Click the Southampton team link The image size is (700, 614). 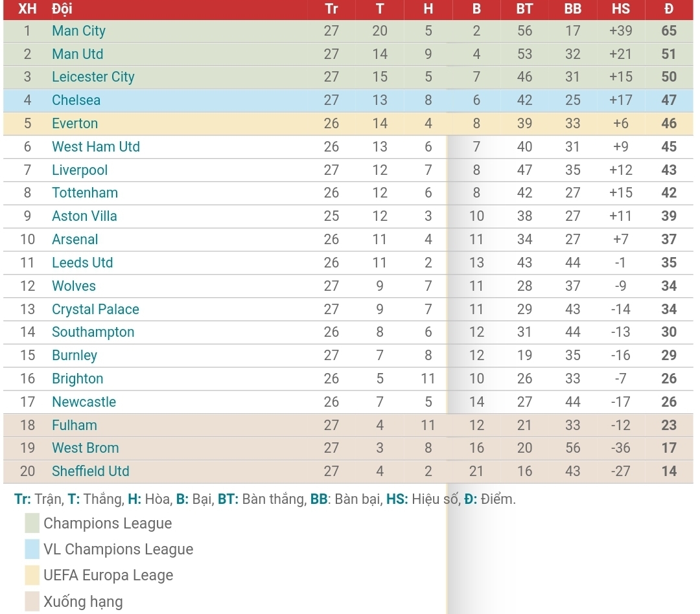tap(93, 332)
